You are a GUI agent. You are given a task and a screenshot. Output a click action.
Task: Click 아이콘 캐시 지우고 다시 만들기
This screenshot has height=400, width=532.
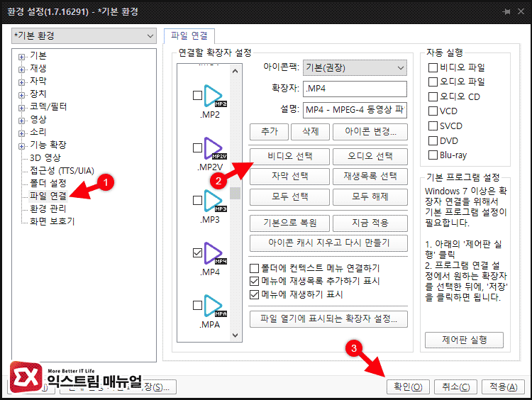pos(328,243)
